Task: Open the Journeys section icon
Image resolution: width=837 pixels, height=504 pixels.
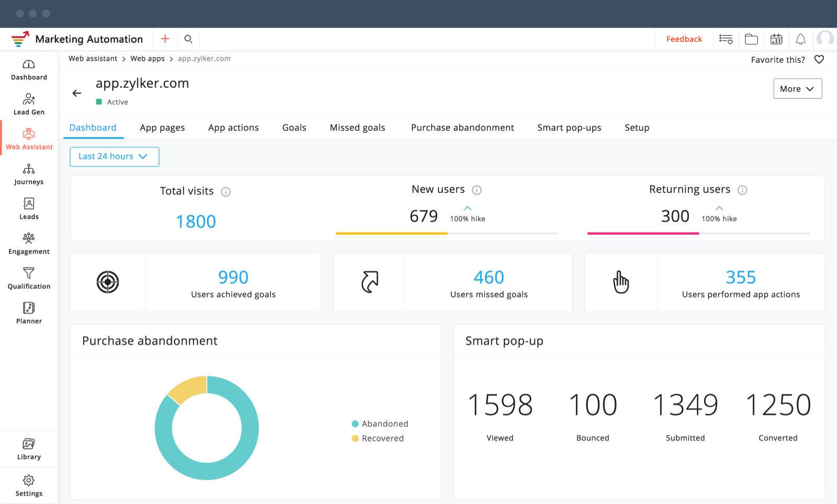Action: click(x=29, y=169)
